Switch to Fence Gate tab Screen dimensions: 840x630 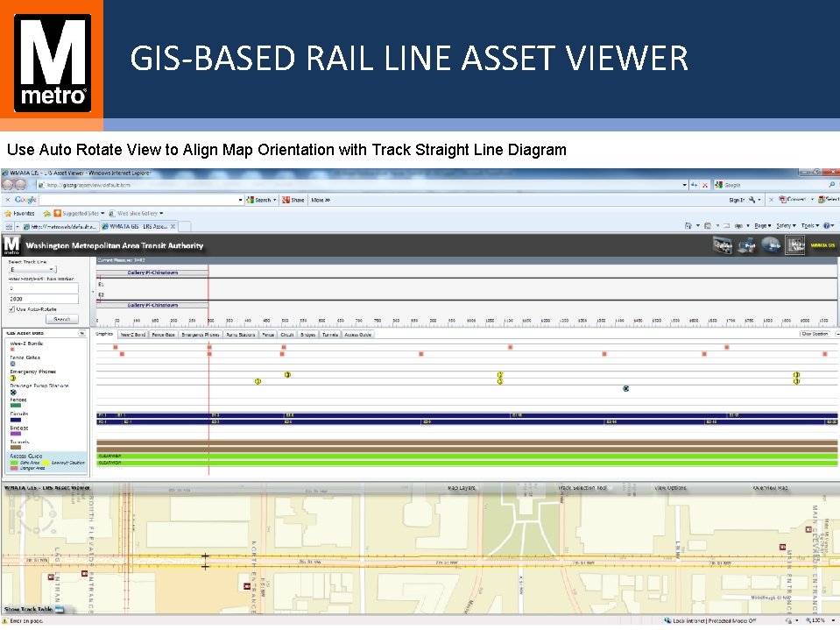163,335
